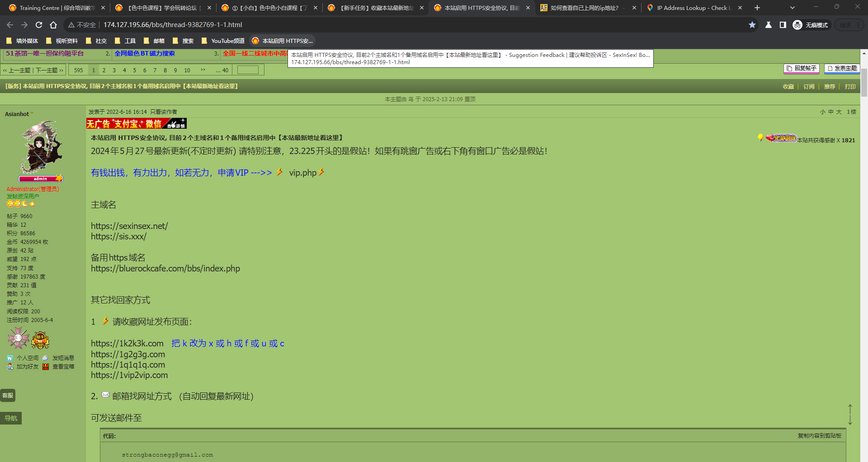868x462 pixels.
Task: Click 只看该作者 filter link
Action: tap(164, 112)
